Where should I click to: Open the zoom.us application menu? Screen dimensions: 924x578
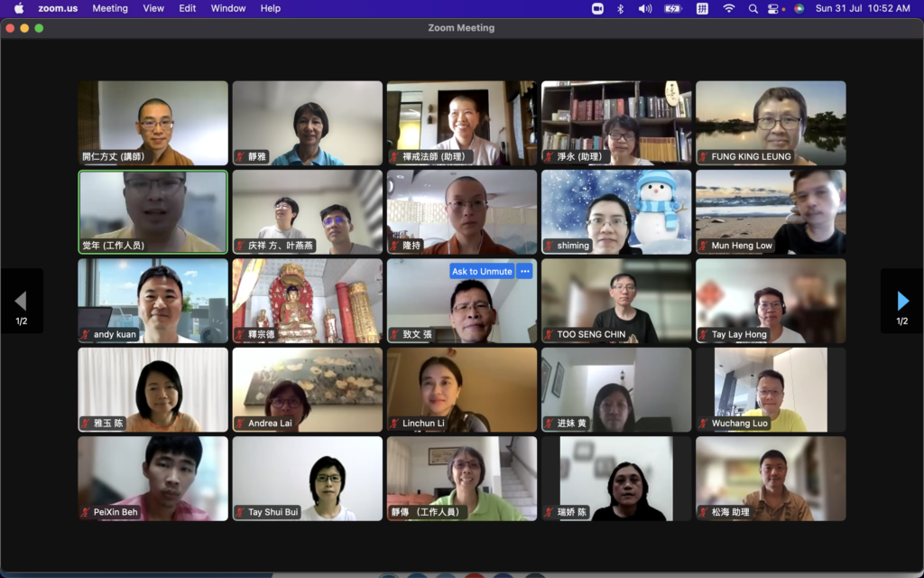tap(55, 8)
